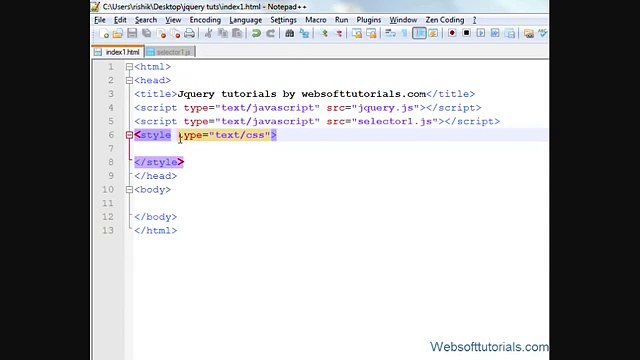Collapse the head tag fold on line 2
Screen dimensions: 640x360
click(129, 80)
